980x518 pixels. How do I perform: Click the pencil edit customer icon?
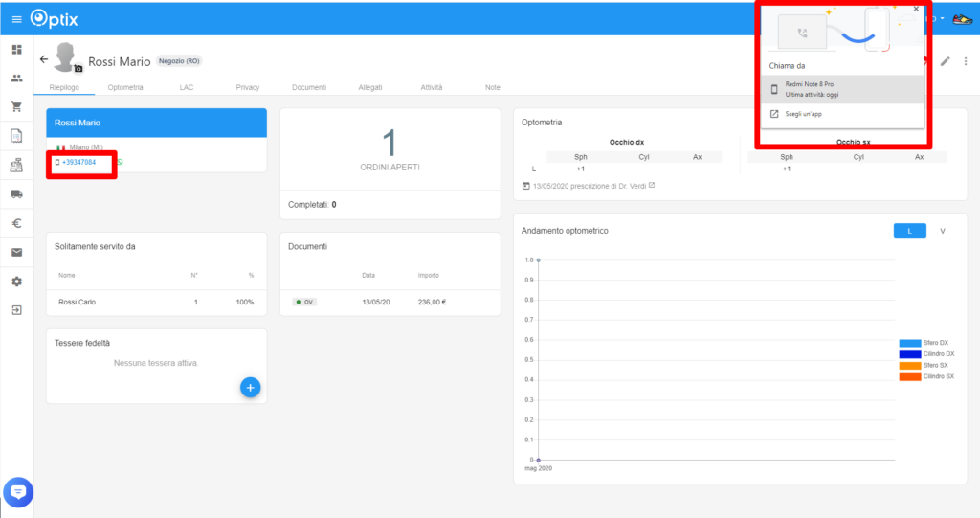946,61
